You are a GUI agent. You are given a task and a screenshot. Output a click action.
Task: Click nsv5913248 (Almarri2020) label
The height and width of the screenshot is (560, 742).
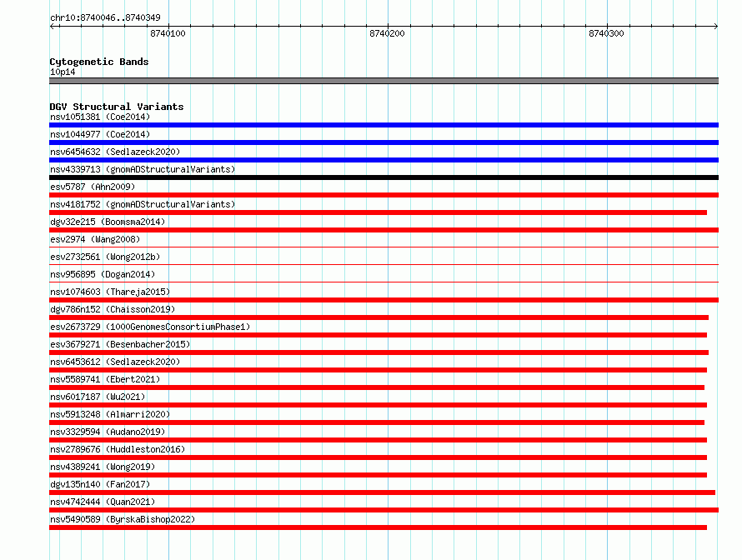110,414
